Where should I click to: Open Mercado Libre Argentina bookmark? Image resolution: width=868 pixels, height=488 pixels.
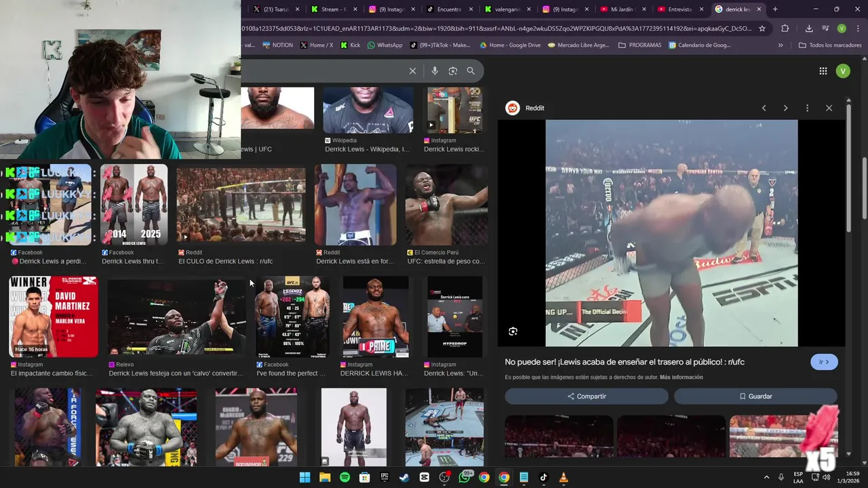coord(578,45)
